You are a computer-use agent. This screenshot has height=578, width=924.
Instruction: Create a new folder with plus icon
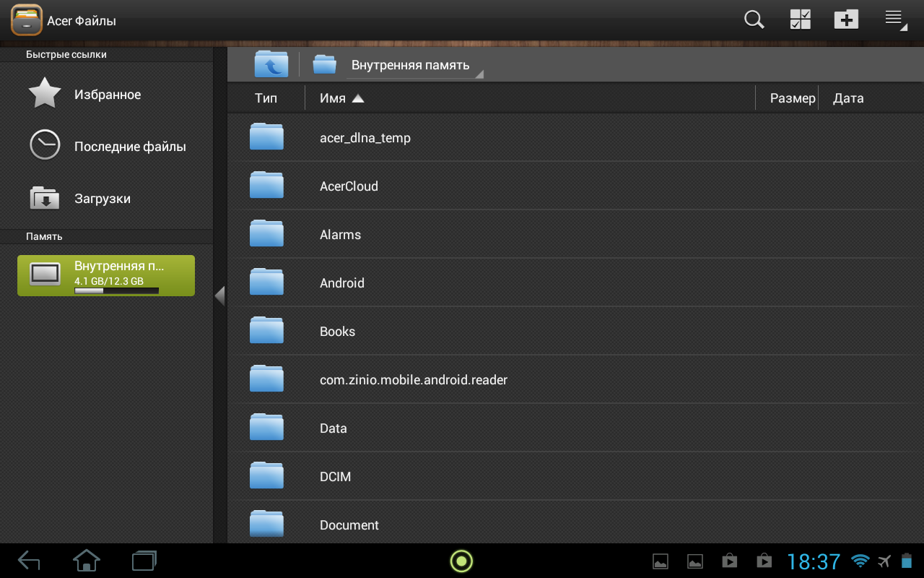(x=846, y=20)
